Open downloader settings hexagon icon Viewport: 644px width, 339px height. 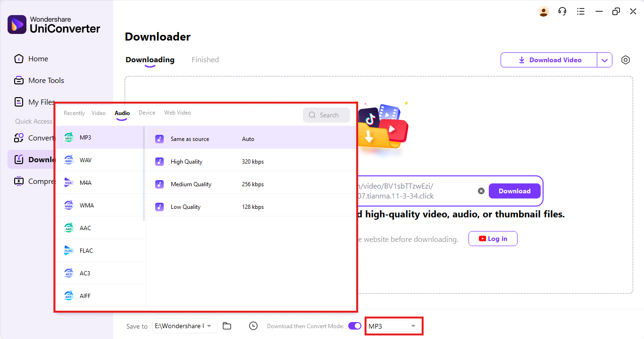click(x=626, y=60)
